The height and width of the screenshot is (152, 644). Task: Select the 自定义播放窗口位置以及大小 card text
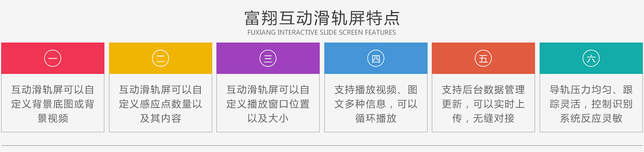coord(268,104)
